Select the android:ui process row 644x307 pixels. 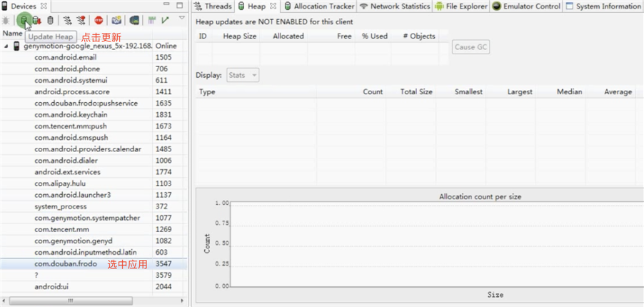94,287
